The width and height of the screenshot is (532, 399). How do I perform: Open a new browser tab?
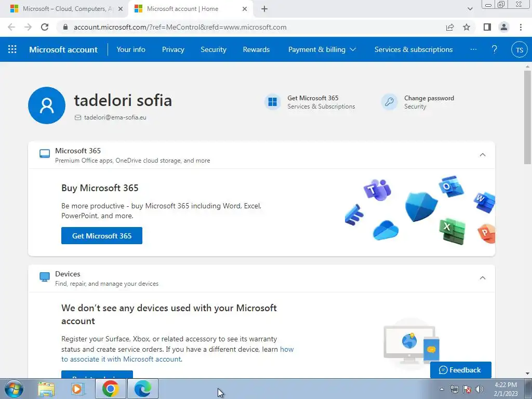click(x=264, y=9)
